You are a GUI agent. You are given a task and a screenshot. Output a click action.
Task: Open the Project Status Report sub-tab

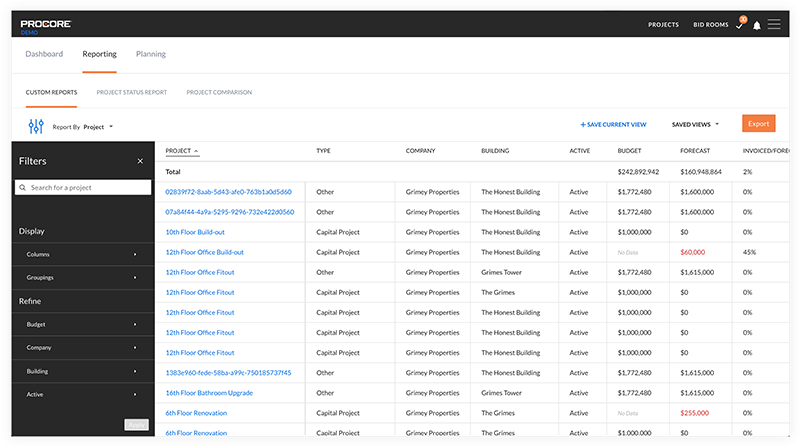132,92
